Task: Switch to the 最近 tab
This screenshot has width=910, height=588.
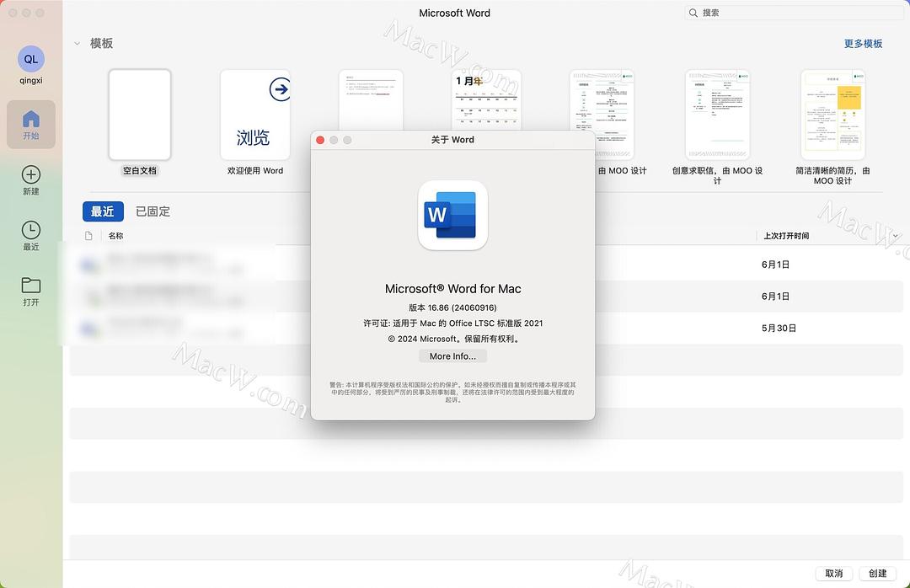Action: [x=103, y=211]
